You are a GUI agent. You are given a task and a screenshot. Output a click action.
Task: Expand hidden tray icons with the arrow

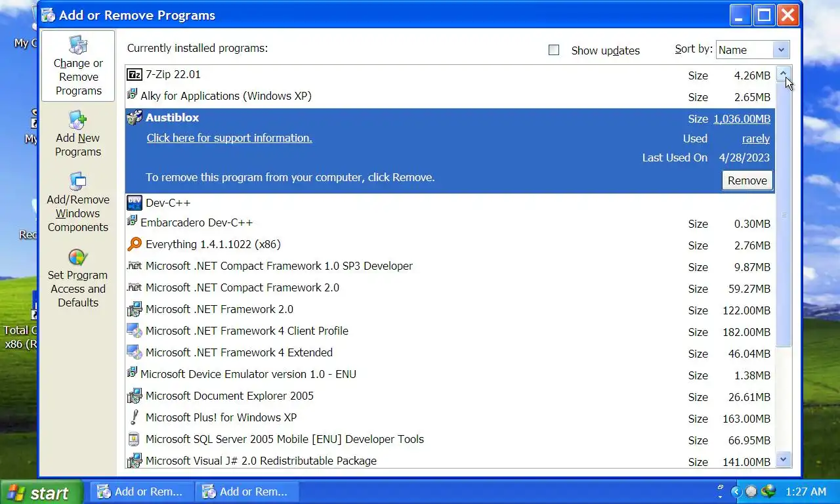(736, 492)
